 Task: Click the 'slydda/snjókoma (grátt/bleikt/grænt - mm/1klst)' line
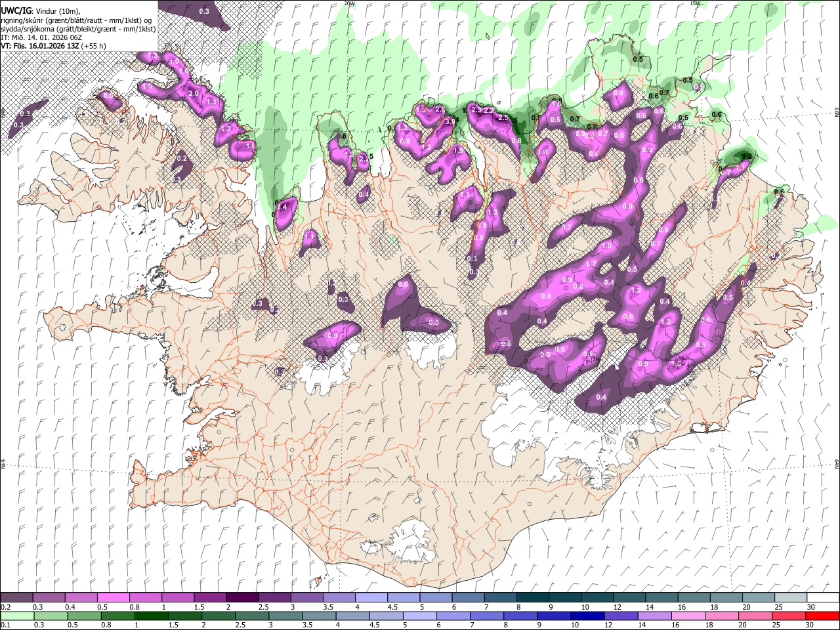[78, 29]
